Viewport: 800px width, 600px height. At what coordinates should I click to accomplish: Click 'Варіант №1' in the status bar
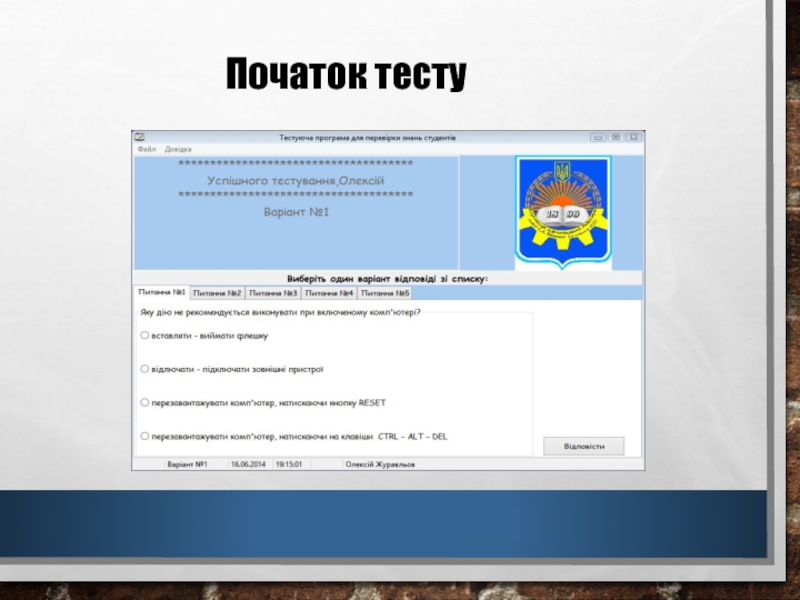[x=186, y=464]
